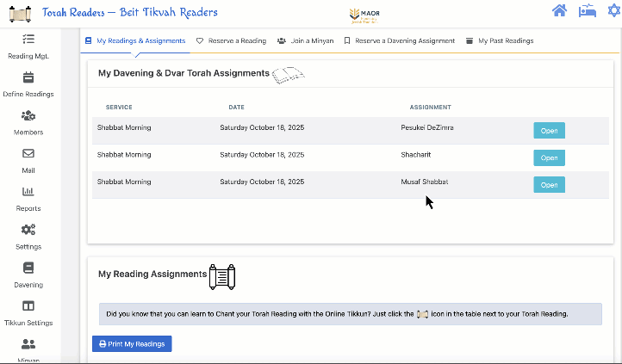View My Past Readings tab
Viewport: 622px width, 364px height.
500,40
